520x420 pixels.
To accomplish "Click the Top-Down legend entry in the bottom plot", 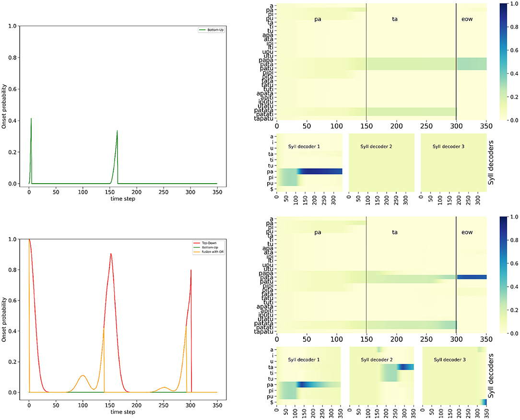I will coord(204,243).
